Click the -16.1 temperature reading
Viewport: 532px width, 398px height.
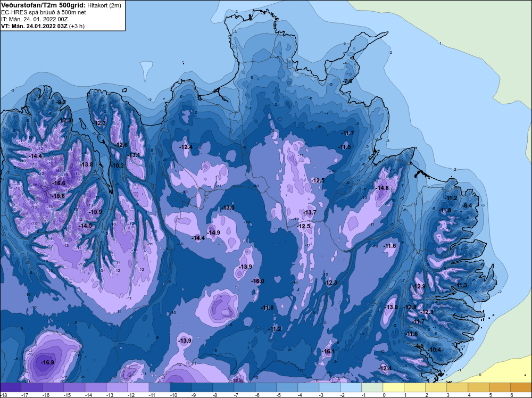click(x=328, y=352)
